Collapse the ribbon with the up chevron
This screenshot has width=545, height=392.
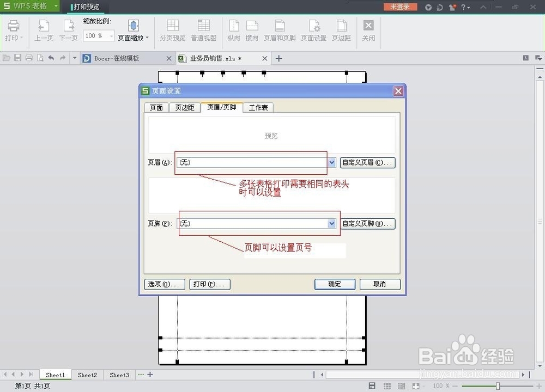pos(483,7)
